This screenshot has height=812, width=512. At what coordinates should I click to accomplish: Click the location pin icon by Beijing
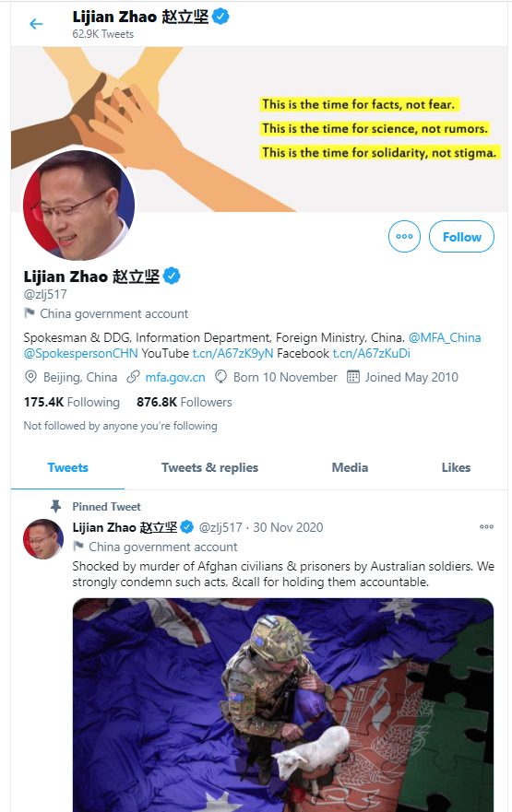[x=31, y=377]
